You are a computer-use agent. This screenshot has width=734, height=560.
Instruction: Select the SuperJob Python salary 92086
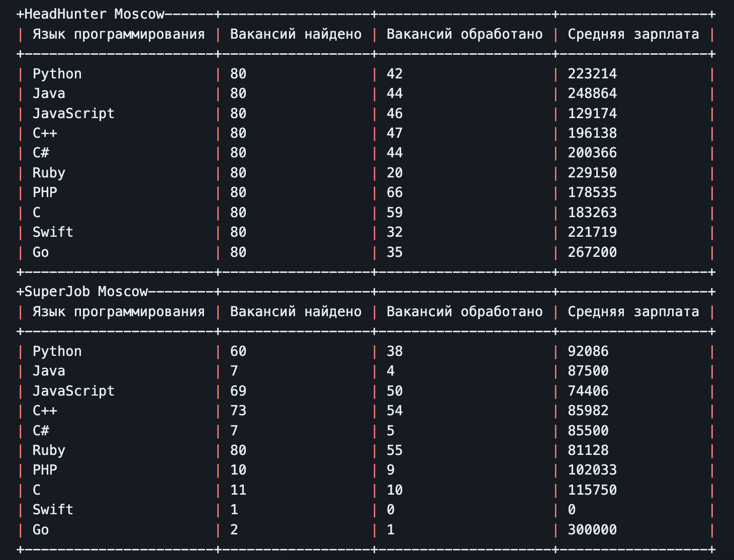point(588,351)
